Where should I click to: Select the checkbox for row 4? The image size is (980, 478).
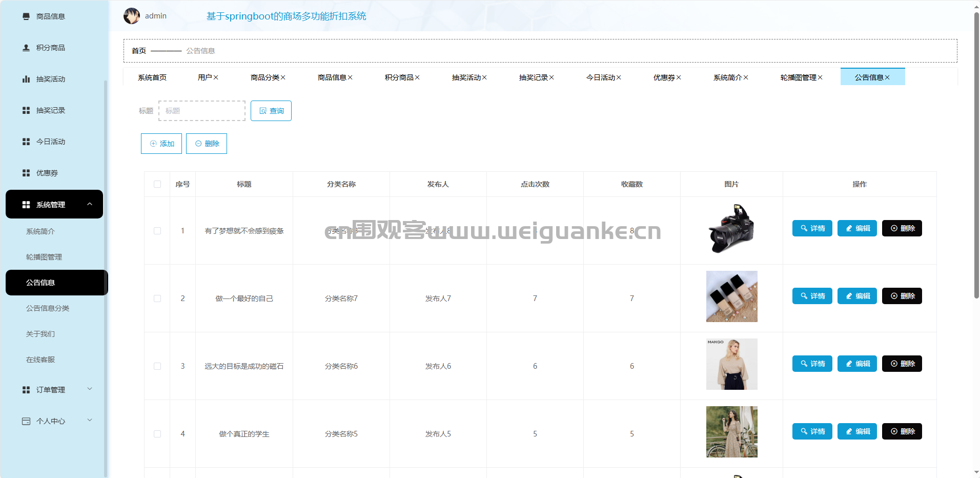tap(157, 434)
